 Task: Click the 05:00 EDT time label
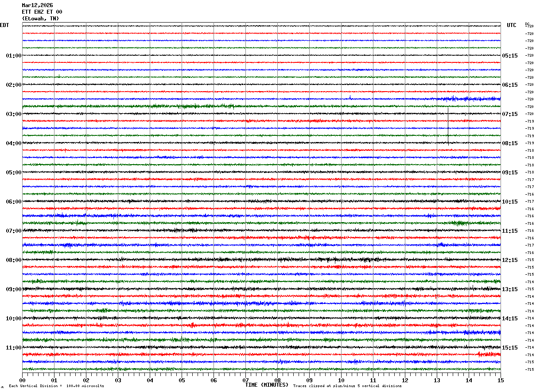[14, 173]
